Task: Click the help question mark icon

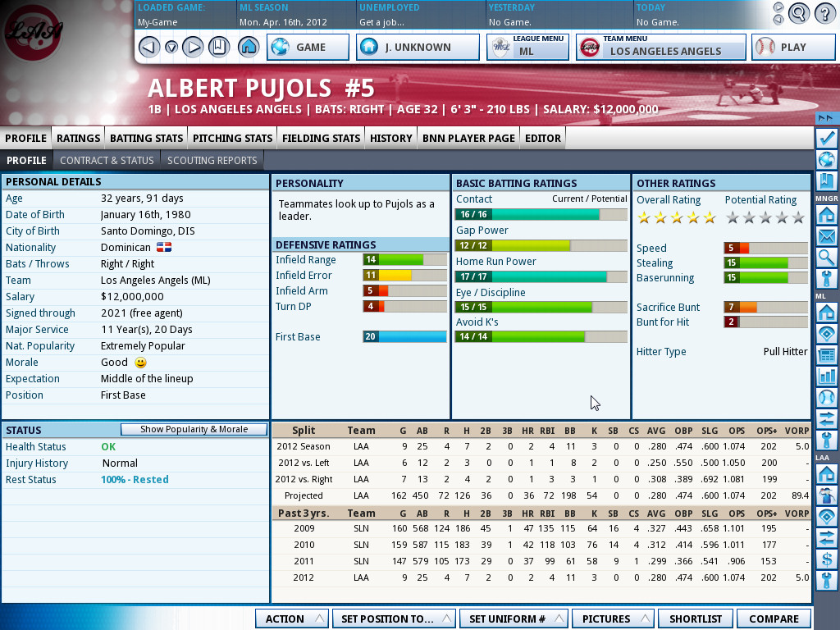Action: tap(825, 13)
